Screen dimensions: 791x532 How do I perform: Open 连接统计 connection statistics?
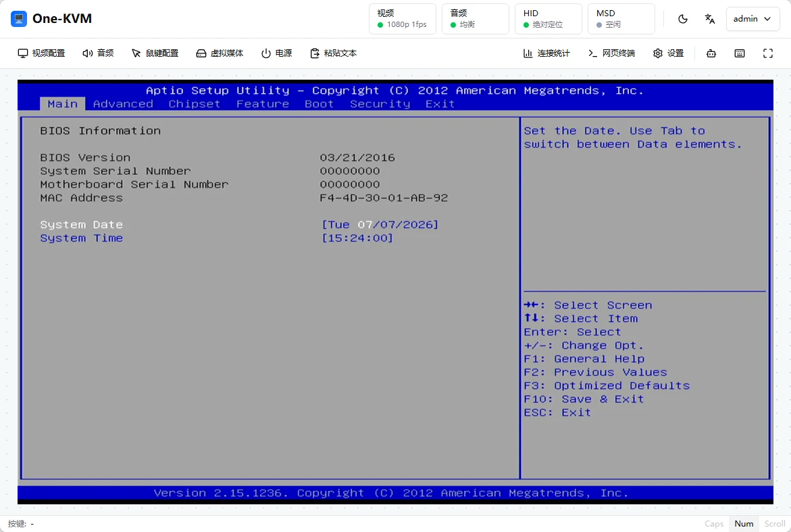pos(547,53)
